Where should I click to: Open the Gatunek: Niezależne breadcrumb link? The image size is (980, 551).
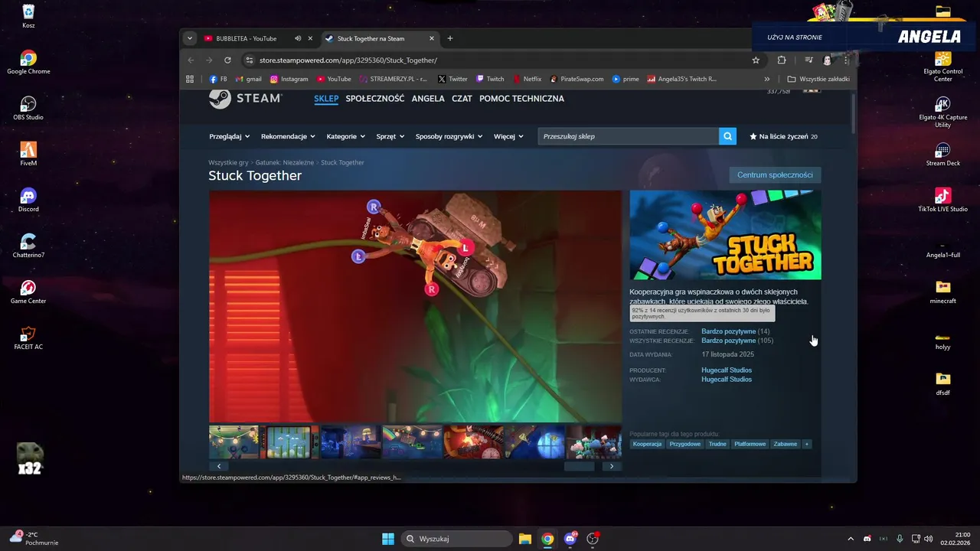click(x=286, y=162)
